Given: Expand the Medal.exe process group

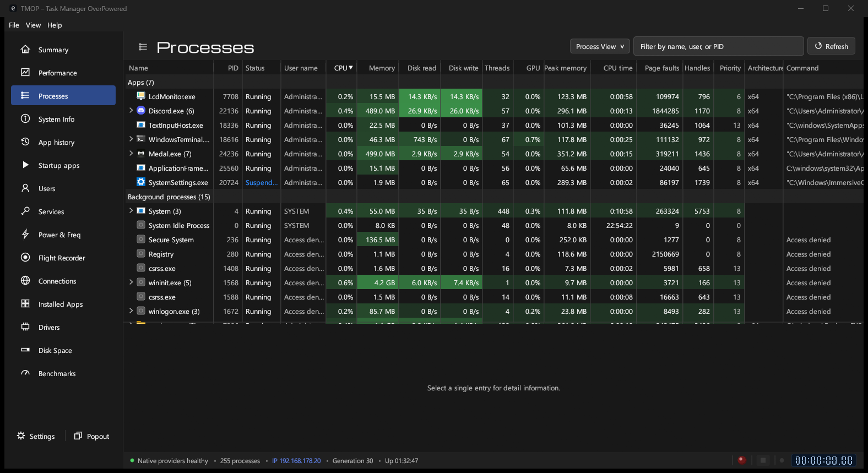Looking at the screenshot, I should pyautogui.click(x=131, y=154).
